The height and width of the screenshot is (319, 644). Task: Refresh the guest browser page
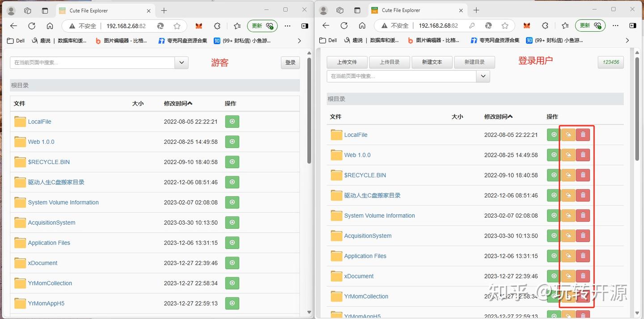(32, 26)
